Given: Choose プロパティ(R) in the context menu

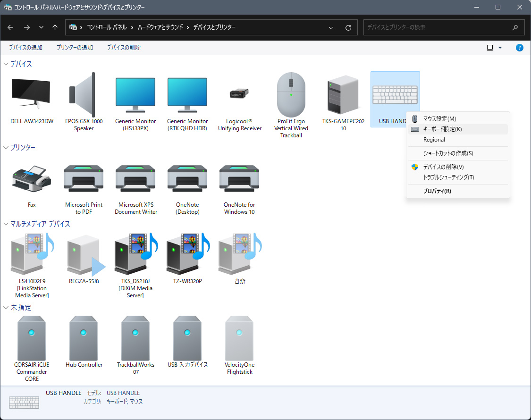Looking at the screenshot, I should click(x=437, y=191).
